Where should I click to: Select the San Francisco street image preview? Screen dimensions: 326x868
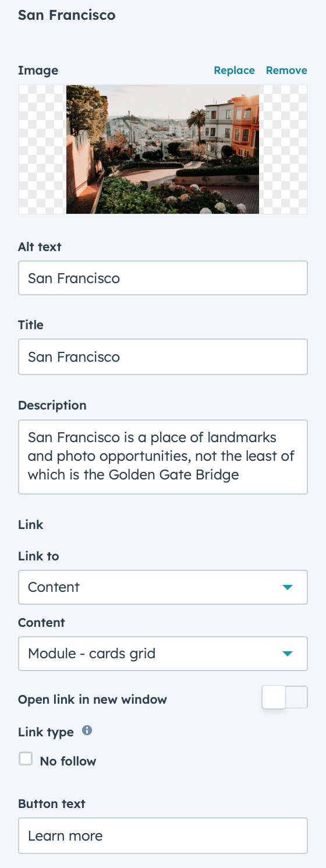pos(163,149)
